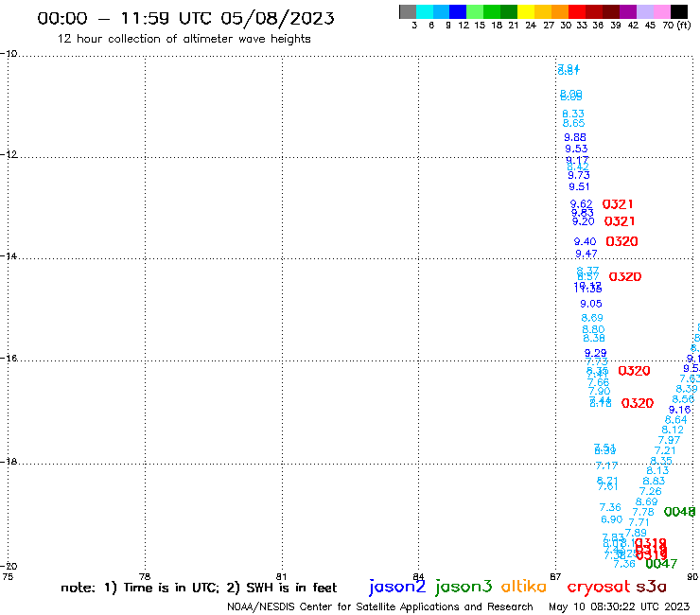700x615 pixels.
Task: Click the wave height value 7.17
Action: pos(606,466)
